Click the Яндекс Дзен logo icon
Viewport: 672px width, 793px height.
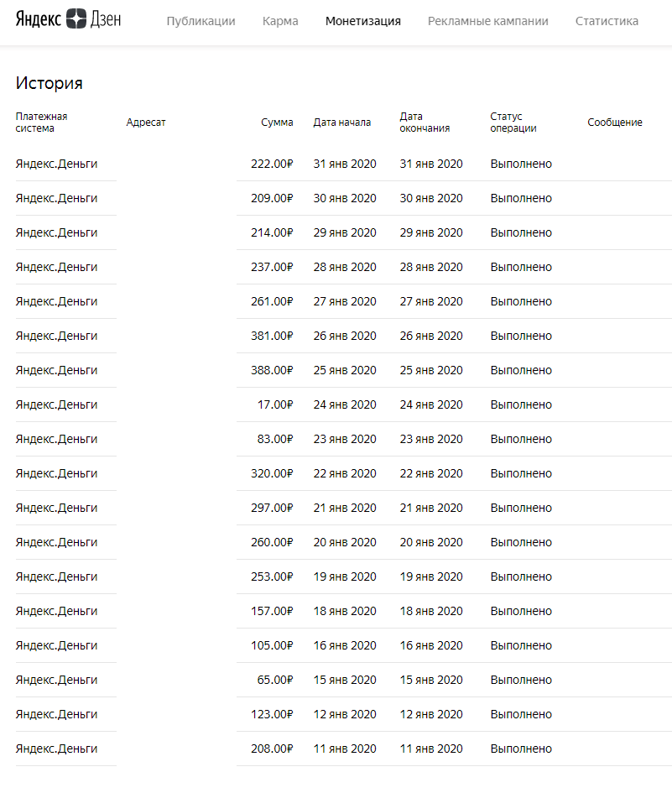[76, 18]
